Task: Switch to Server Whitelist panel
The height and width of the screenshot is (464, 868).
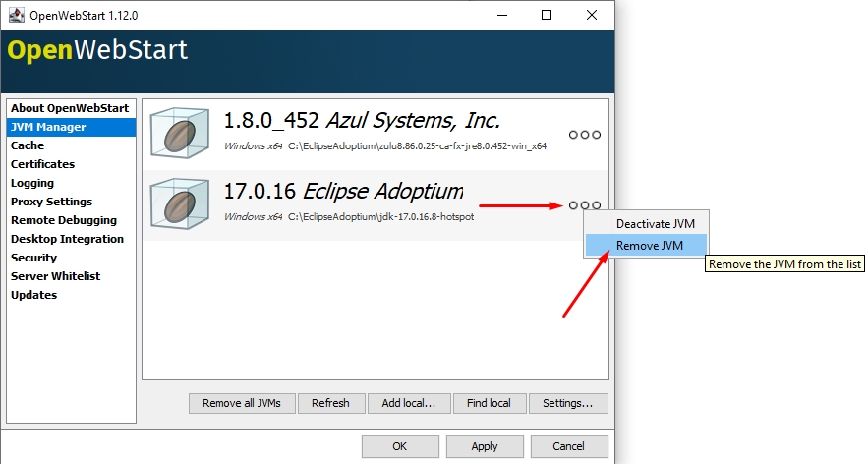Action: (55, 276)
